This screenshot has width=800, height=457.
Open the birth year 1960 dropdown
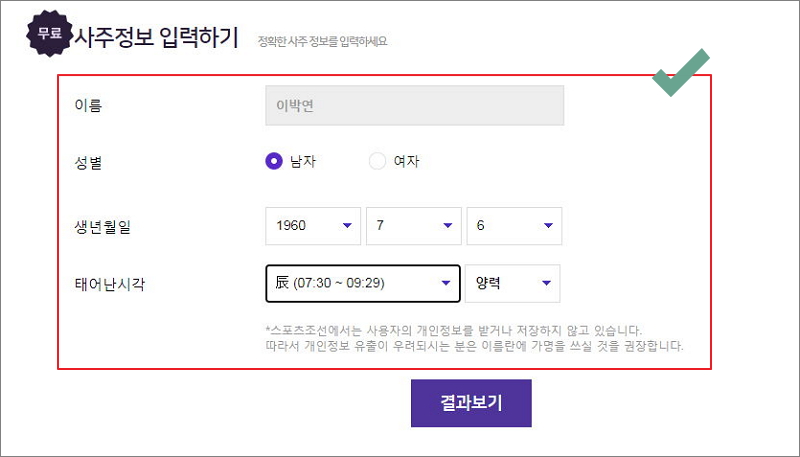pos(313,226)
